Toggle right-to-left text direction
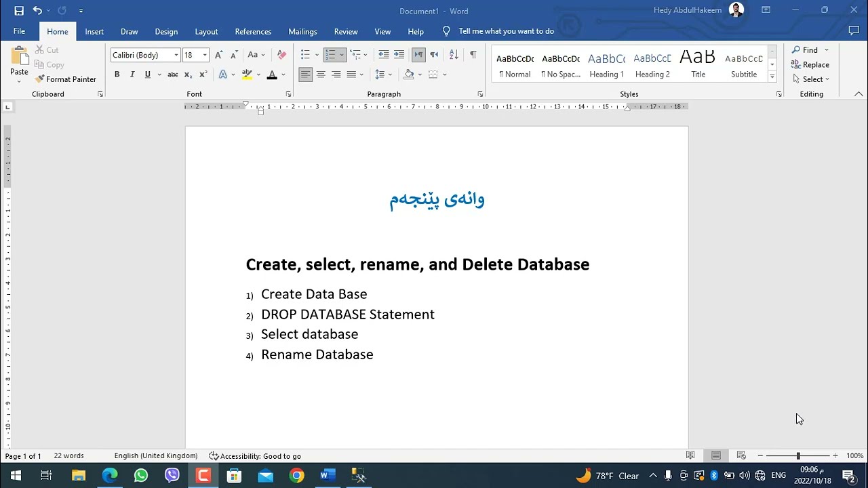 (x=434, y=55)
